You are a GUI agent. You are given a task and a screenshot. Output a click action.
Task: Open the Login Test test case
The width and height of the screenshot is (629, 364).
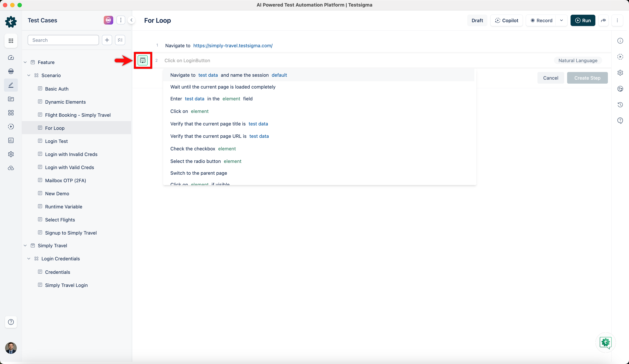coord(56,141)
